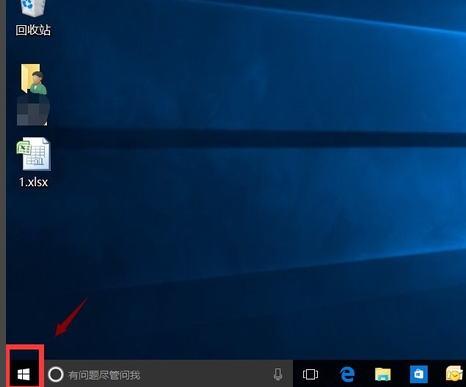466x387 pixels.
Task: Select the Recycle Bin desktop icon
Action: [x=33, y=8]
